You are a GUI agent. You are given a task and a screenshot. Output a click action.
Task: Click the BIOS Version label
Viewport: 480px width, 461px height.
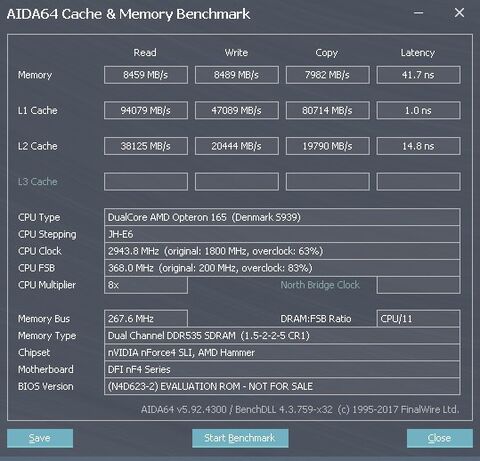coord(45,386)
